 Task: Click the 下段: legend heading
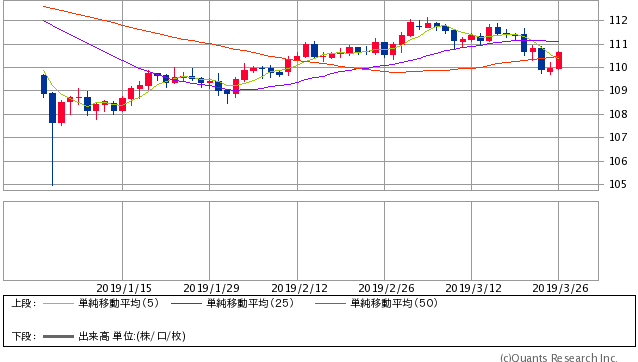(x=24, y=336)
